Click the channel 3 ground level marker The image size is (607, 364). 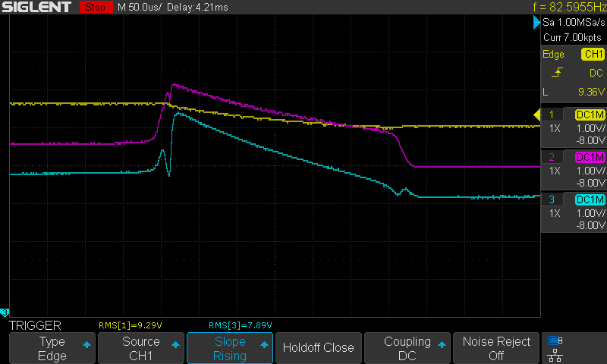point(5,312)
